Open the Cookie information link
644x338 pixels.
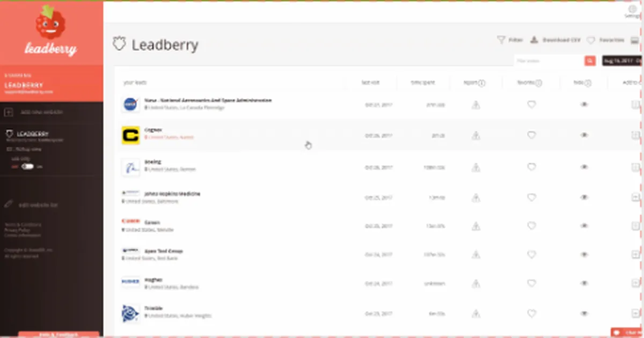(21, 235)
